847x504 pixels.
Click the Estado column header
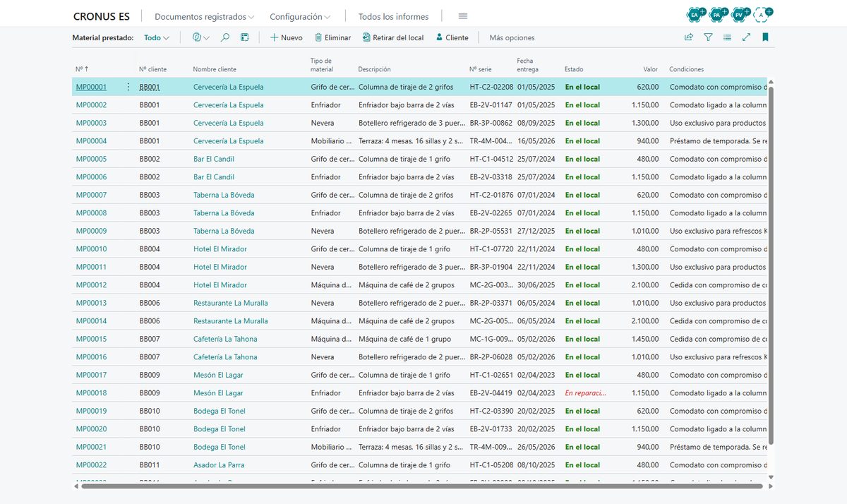coord(574,69)
